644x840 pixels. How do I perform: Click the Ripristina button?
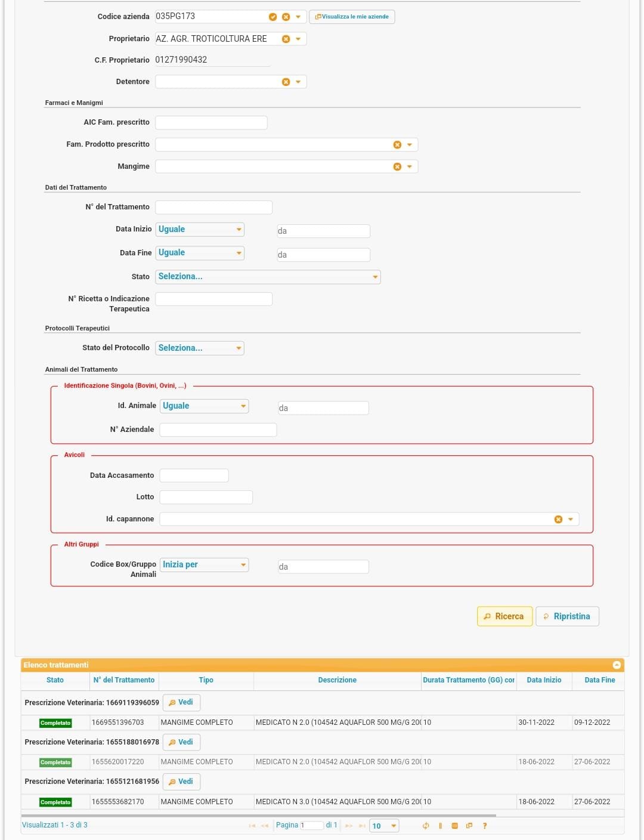567,616
